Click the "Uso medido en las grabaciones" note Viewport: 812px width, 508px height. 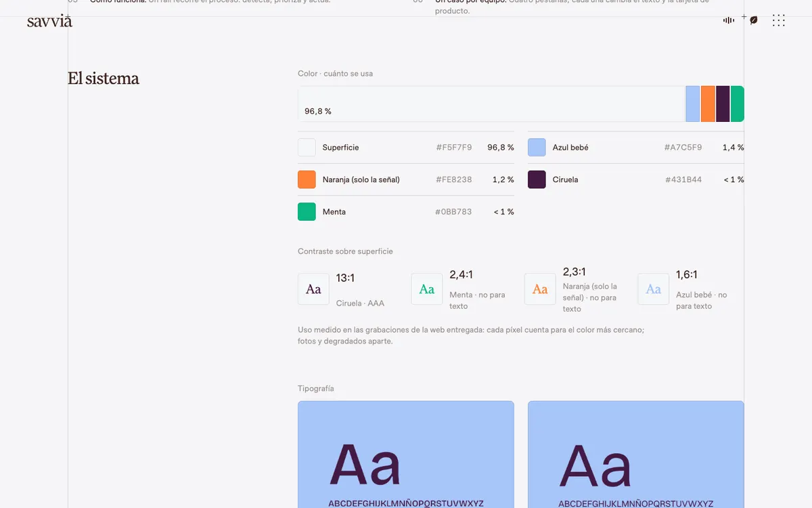[x=471, y=335]
